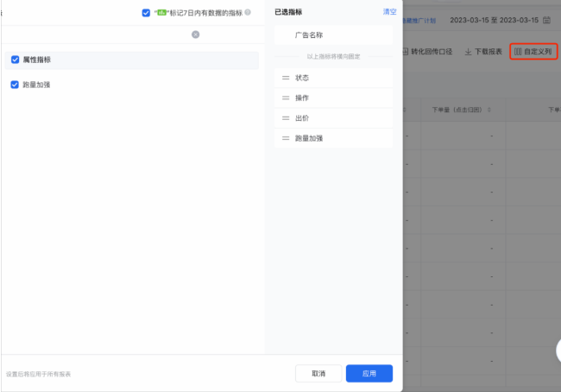Select 出价 in the selected metrics list
Screen dimensions: 561x392
[333, 118]
